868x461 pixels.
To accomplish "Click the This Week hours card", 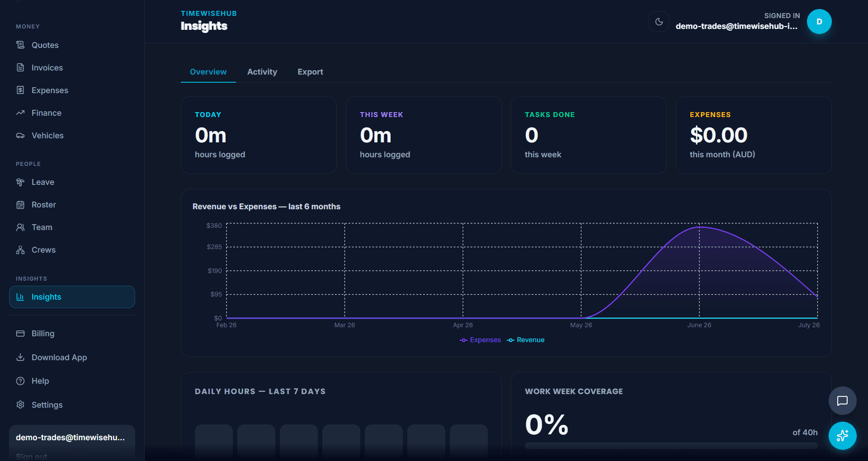I will pos(424,135).
